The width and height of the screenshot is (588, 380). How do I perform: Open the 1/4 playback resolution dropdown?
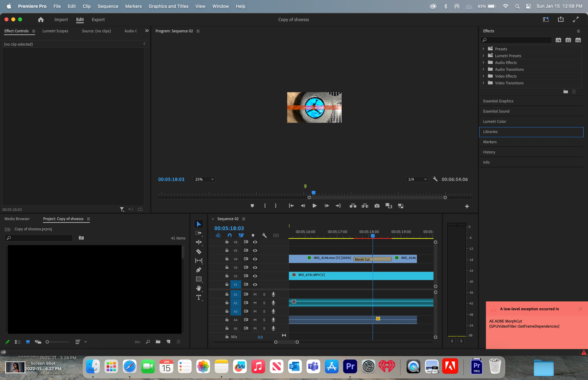417,179
